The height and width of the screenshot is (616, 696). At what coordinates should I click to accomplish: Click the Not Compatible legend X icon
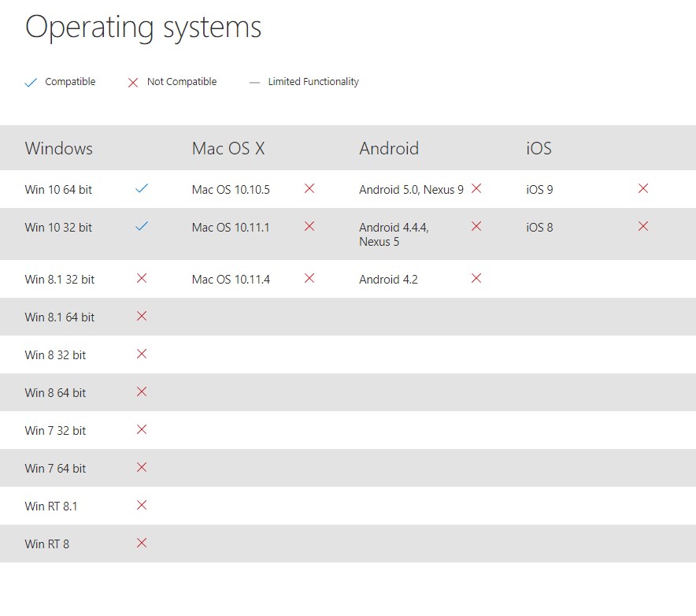pyautogui.click(x=133, y=83)
